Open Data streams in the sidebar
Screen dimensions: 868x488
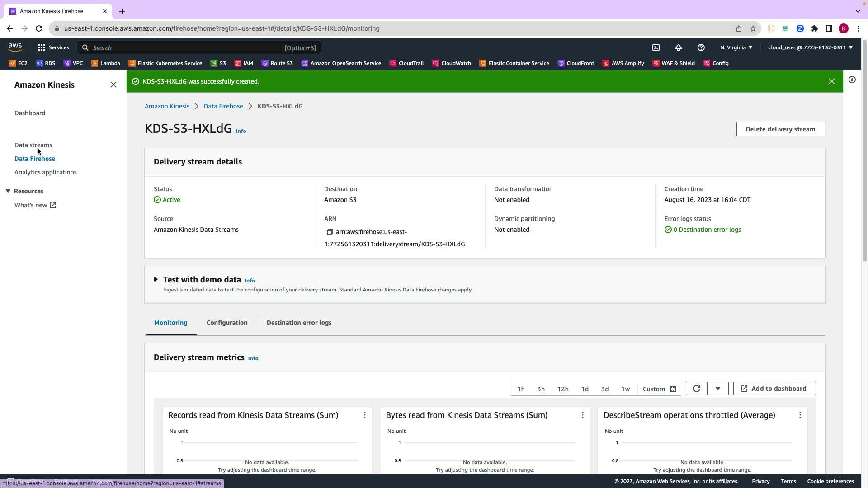point(33,145)
